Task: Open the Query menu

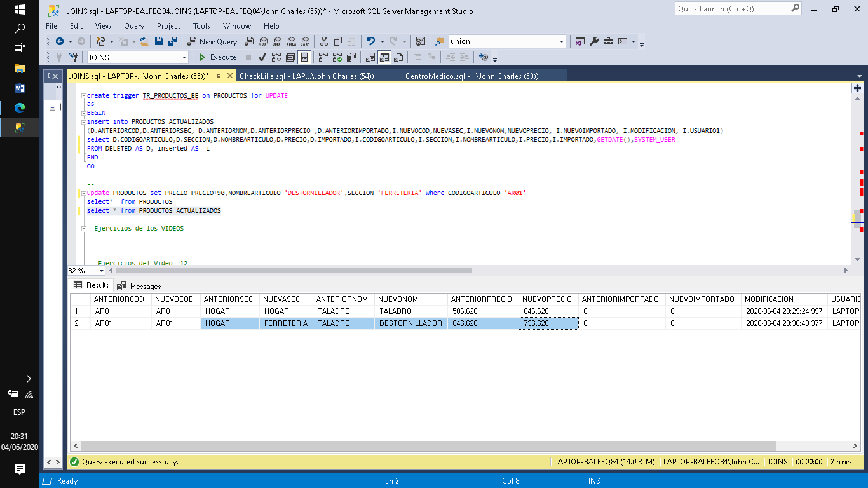Action: (134, 26)
